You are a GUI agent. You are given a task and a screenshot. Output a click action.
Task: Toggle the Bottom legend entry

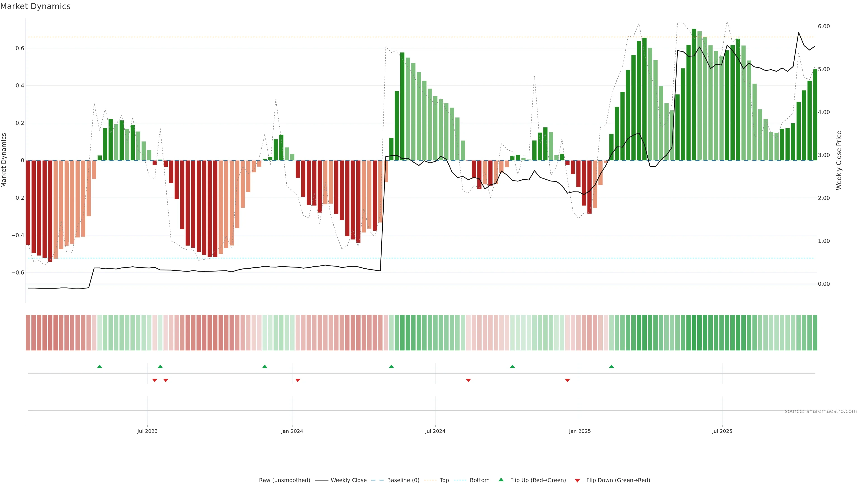[x=479, y=480]
